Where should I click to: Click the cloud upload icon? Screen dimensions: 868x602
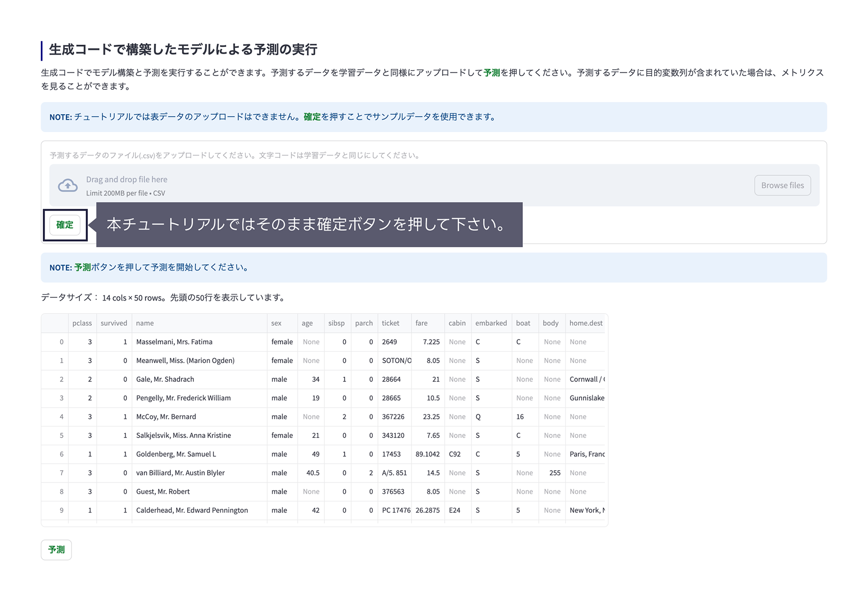coord(68,185)
